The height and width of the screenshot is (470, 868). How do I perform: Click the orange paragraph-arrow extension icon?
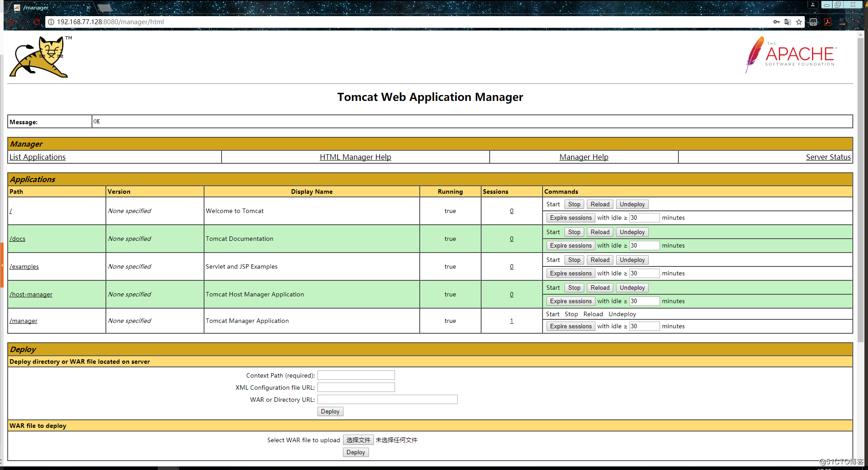[x=842, y=22]
